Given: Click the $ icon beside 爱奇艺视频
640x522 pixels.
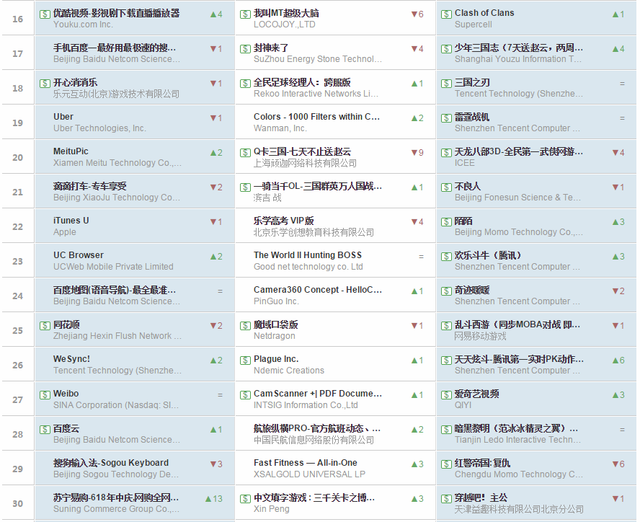Looking at the screenshot, I should pyautogui.click(x=445, y=394).
